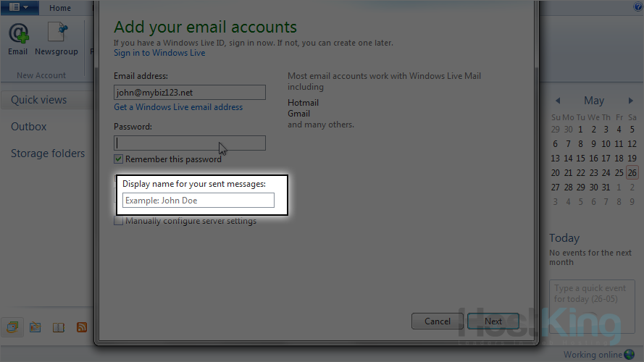This screenshot has height=362, width=644.
Task: Uncheck Remember this password checkbox
Action: coord(119,159)
